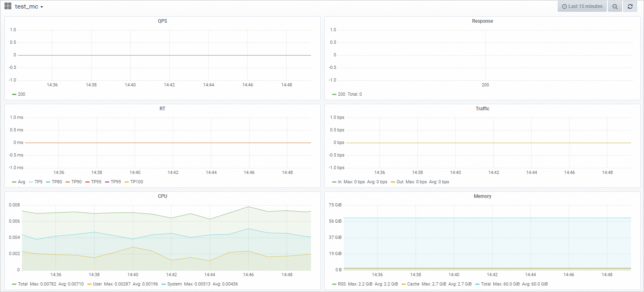Viewport: 644px width, 292px height.
Task: Open the Traffic panel title menu
Action: pos(482,109)
